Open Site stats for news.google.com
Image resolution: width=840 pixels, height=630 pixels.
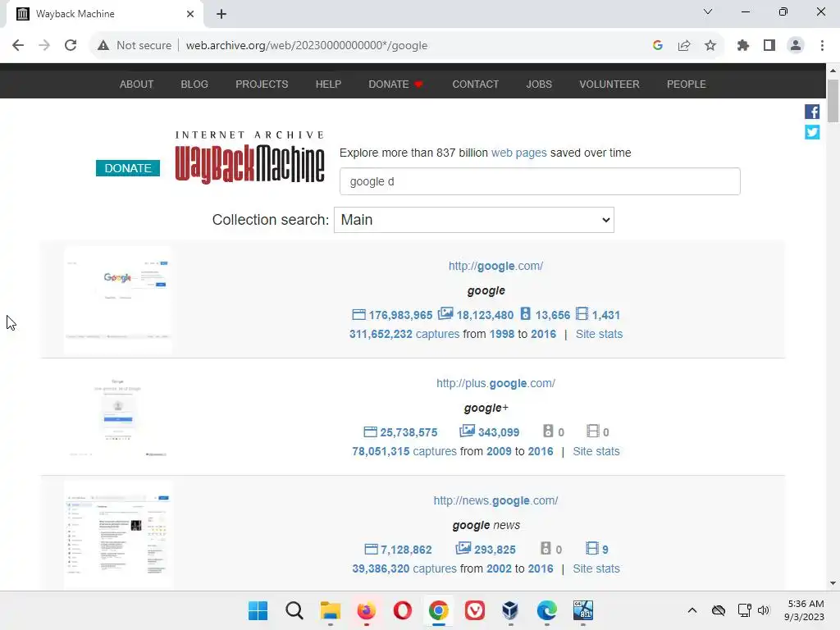[596, 568]
